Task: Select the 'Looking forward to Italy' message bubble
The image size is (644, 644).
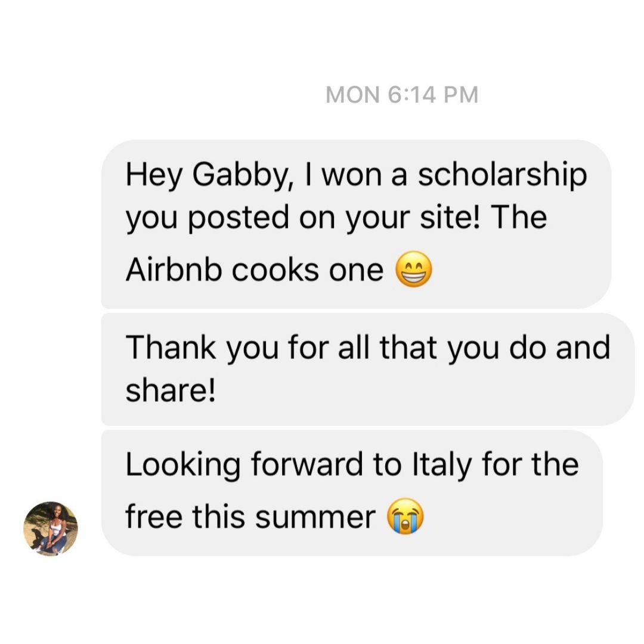Action: click(352, 493)
